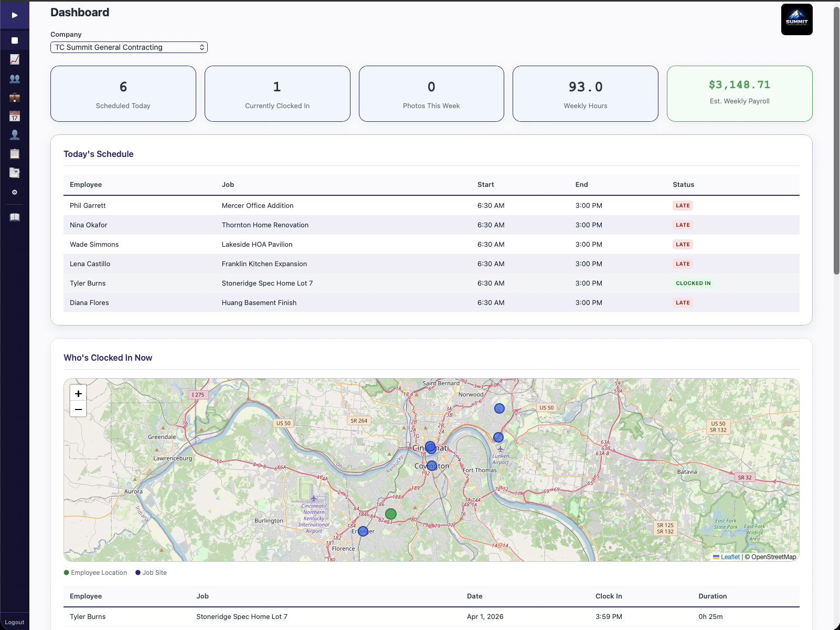Select the photos documents icon in sidebar
This screenshot has height=630, width=840.
(15, 173)
